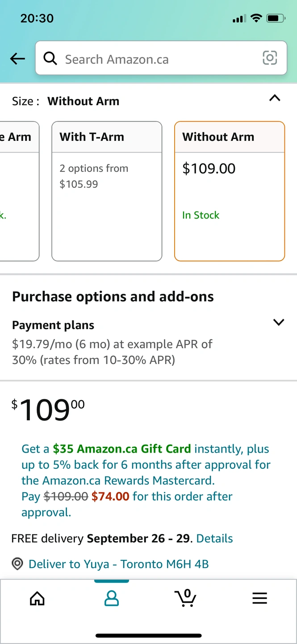Select the partially visible Arm size card
This screenshot has width=297, height=644.
(x=19, y=191)
